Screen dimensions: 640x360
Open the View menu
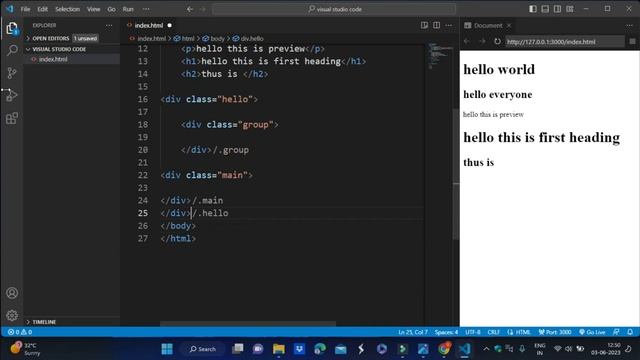(x=93, y=9)
